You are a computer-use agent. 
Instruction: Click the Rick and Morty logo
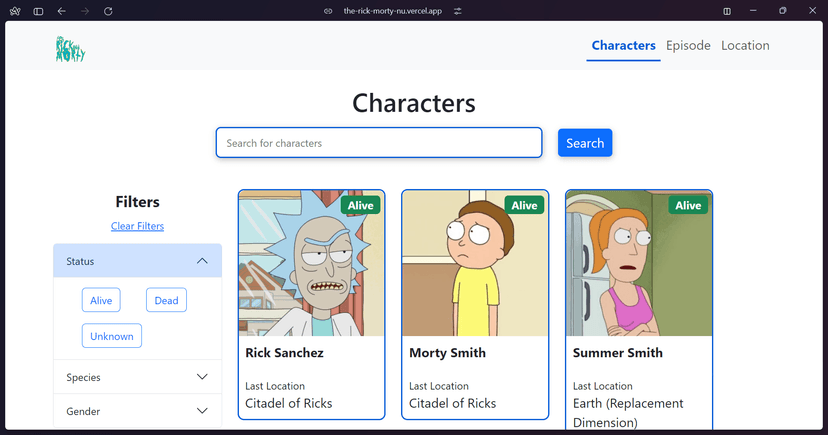point(70,49)
